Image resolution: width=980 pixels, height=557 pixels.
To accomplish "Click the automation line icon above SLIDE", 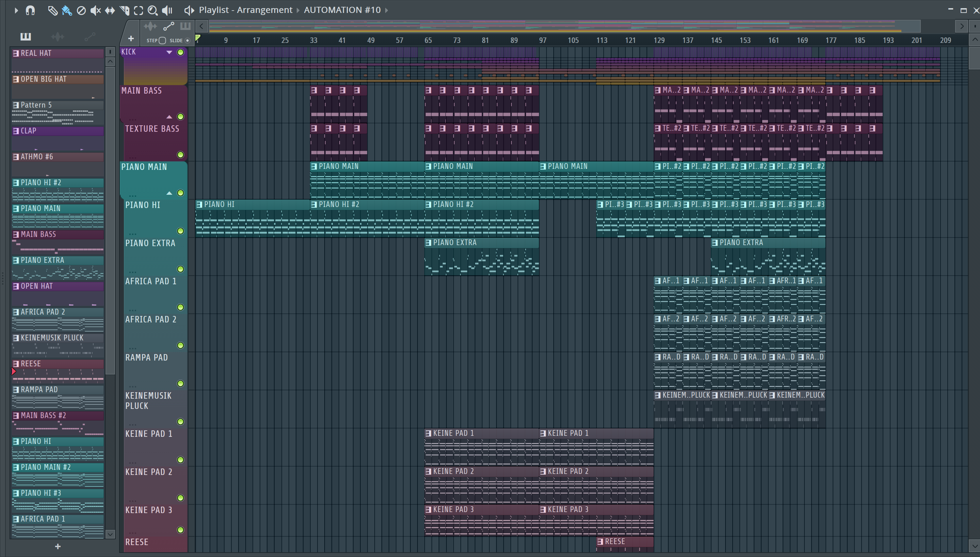I will click(x=168, y=27).
